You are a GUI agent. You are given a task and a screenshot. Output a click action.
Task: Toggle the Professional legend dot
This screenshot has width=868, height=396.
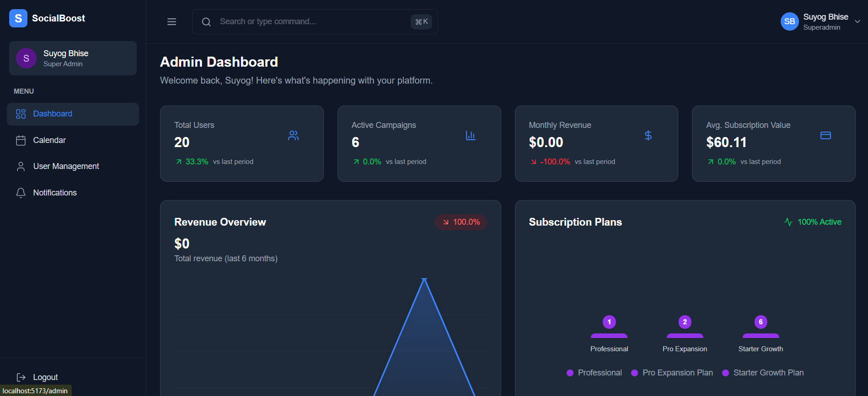[570, 373]
